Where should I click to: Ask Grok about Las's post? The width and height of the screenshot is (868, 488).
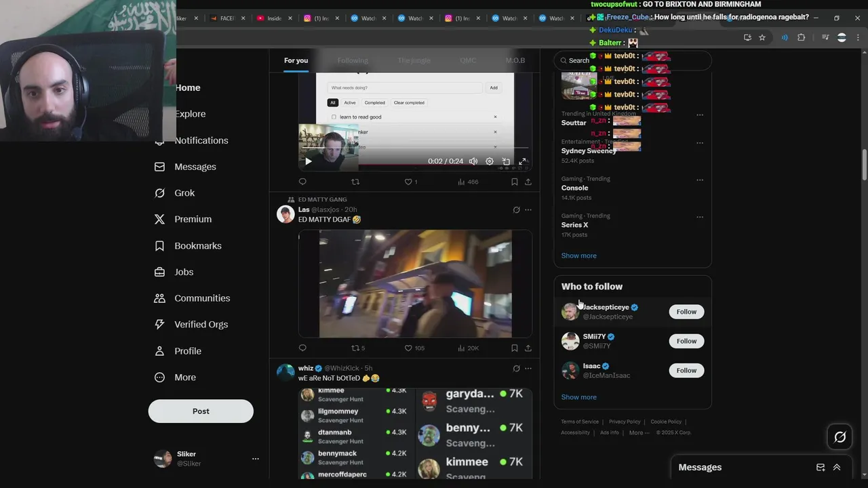[516, 210]
